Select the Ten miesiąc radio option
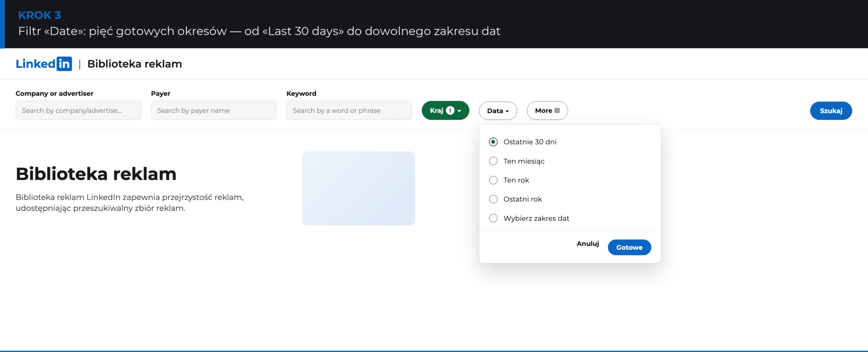 click(493, 161)
